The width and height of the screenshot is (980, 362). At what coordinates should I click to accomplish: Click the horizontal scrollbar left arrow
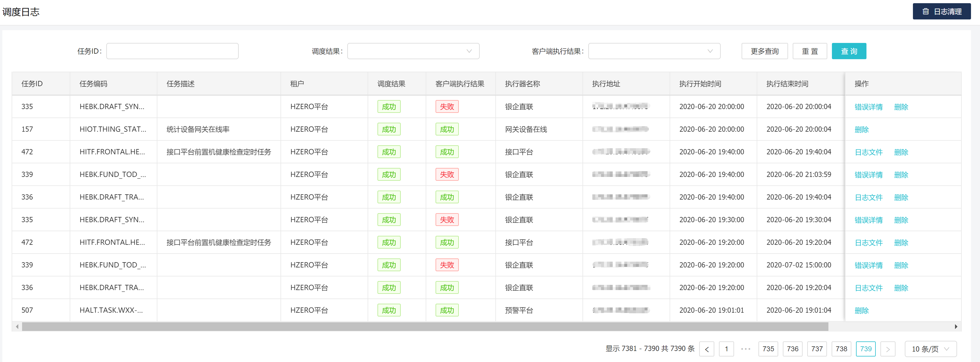point(17,327)
